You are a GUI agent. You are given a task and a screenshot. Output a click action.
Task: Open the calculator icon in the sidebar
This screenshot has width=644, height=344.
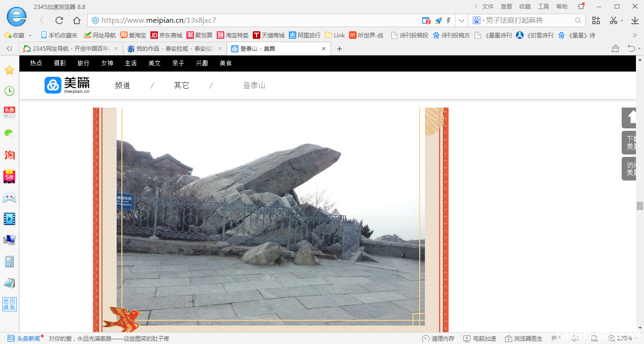click(x=9, y=262)
